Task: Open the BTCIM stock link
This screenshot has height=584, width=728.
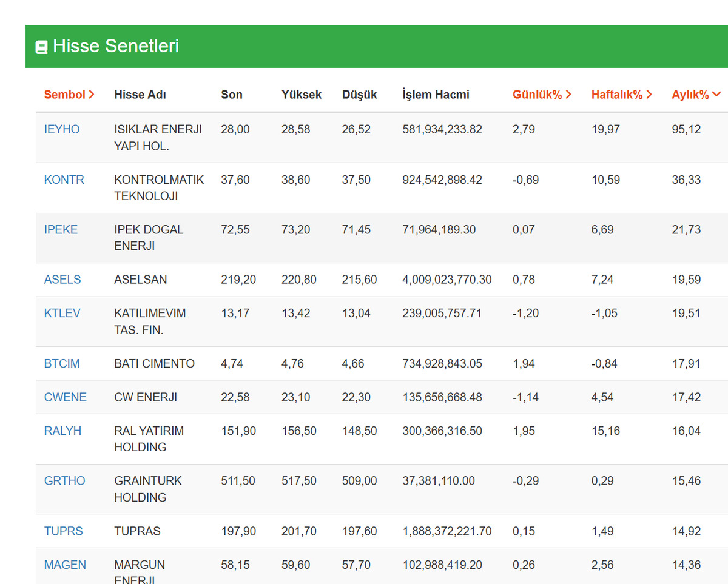Action: pyautogui.click(x=62, y=364)
